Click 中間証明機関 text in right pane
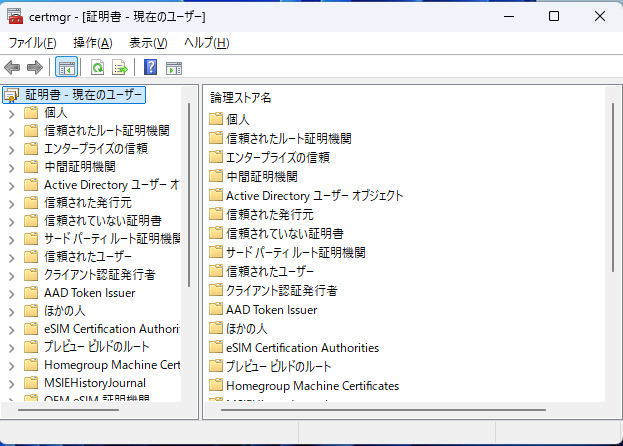Viewport: 623px width, 446px height. point(262,176)
